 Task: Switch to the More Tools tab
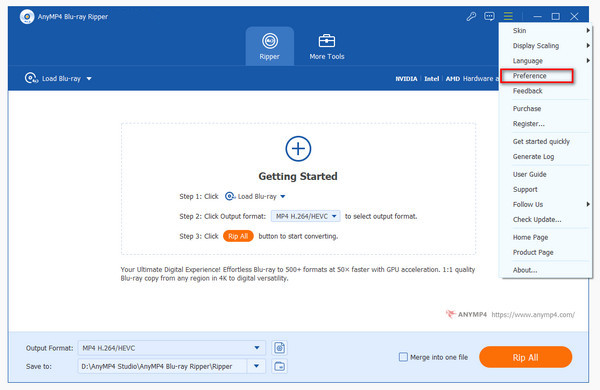pos(327,46)
